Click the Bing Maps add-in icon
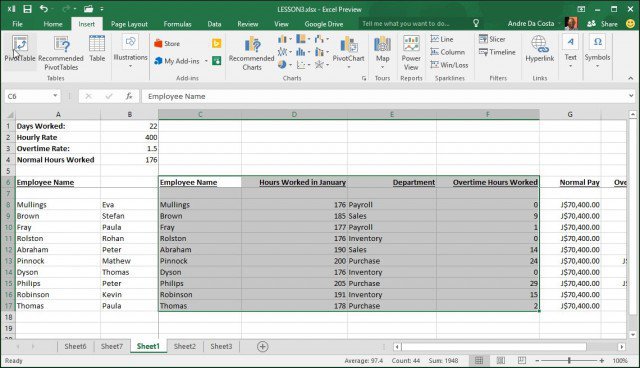 [217, 43]
